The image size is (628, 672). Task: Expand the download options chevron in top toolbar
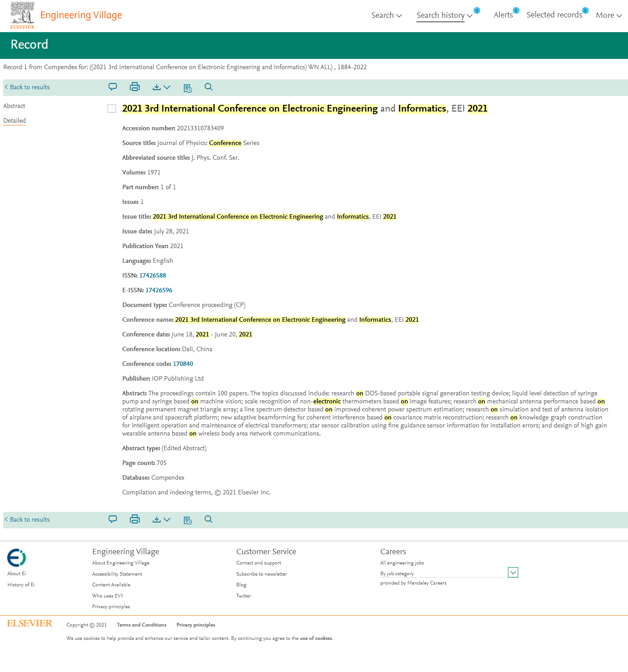tap(167, 87)
